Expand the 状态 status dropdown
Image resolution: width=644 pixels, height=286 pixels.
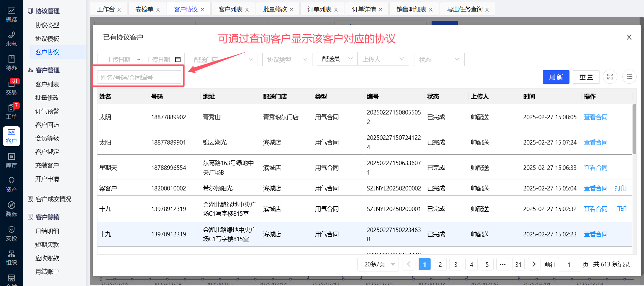pos(439,59)
